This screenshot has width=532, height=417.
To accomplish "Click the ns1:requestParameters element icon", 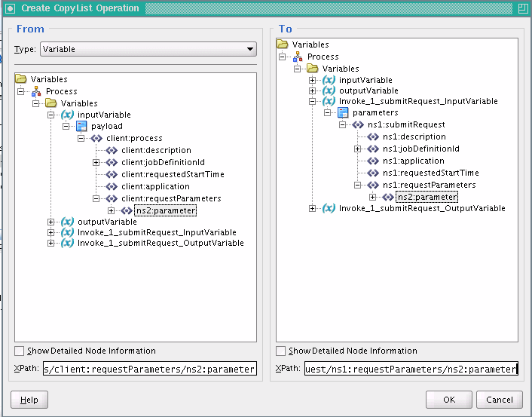I will tap(373, 185).
